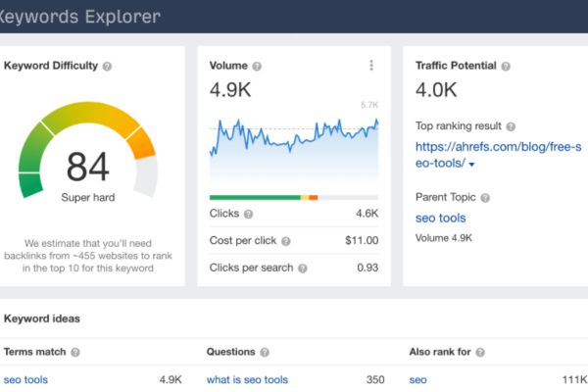Click the $11.00 cost per click value
The width and height of the screenshot is (588, 392).
click(x=362, y=240)
